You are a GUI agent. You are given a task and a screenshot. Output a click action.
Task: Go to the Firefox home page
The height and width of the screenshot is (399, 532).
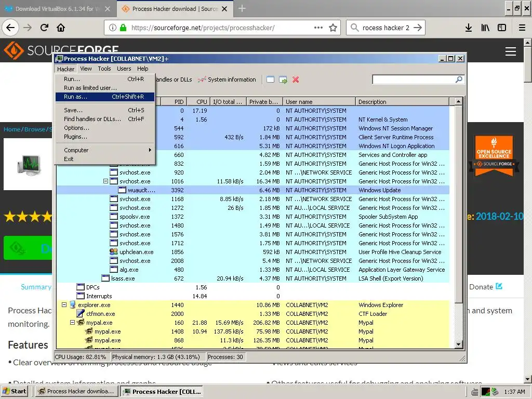click(61, 28)
